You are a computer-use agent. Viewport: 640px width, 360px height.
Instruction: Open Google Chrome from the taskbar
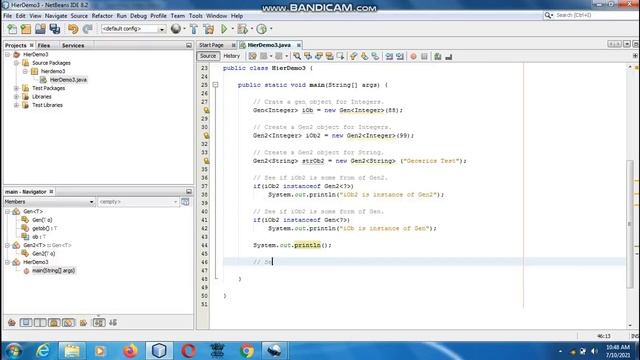coord(247,351)
